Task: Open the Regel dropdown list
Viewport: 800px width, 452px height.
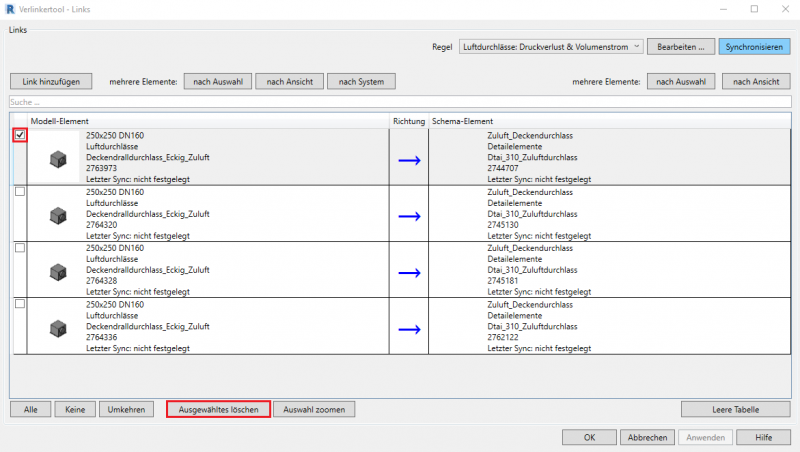Action: point(549,47)
